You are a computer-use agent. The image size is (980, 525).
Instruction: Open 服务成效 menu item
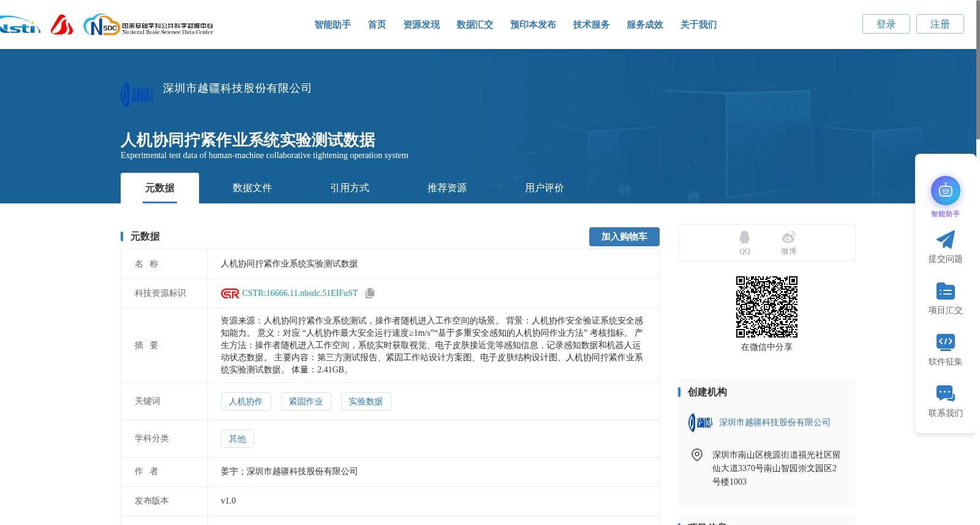[645, 25]
